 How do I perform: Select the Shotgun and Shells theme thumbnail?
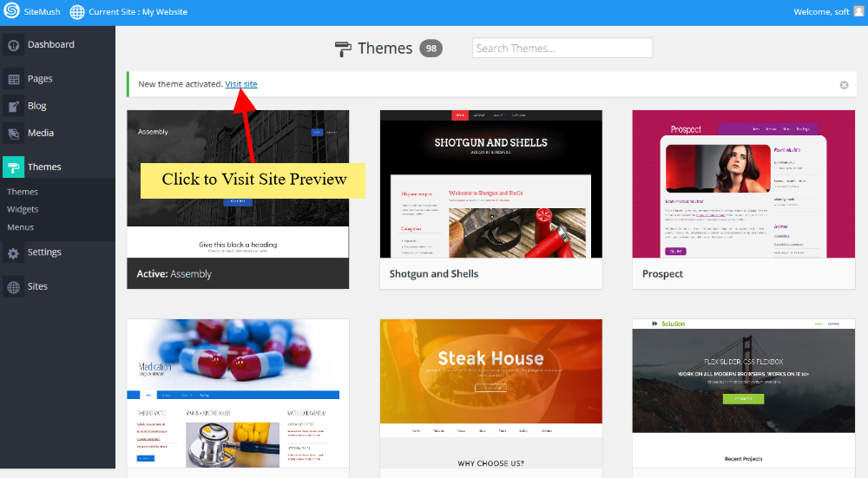pyautogui.click(x=490, y=184)
